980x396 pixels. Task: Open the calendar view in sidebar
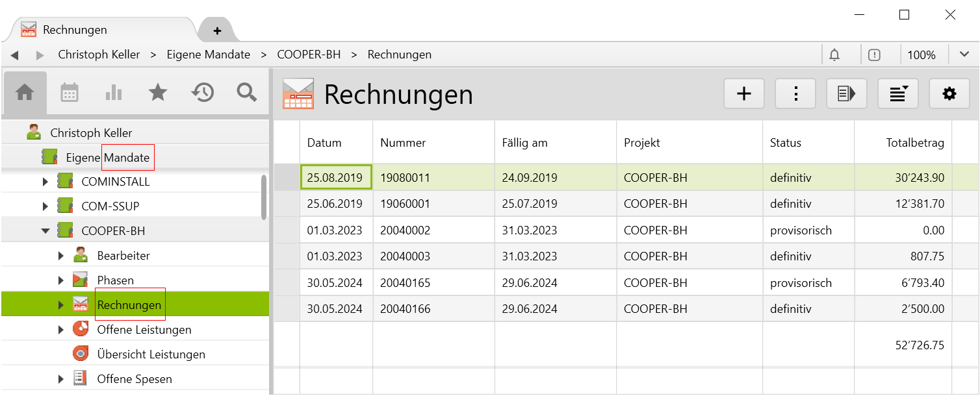[70, 93]
